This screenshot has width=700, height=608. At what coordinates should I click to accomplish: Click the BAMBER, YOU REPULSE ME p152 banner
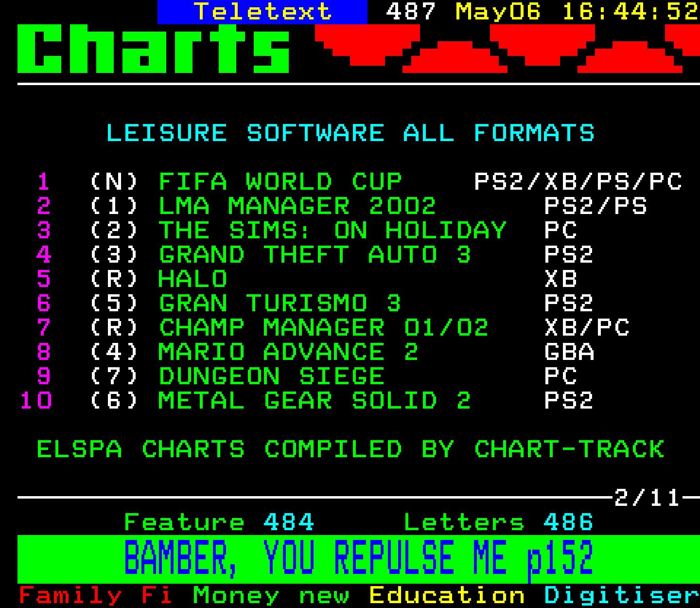tap(359, 559)
